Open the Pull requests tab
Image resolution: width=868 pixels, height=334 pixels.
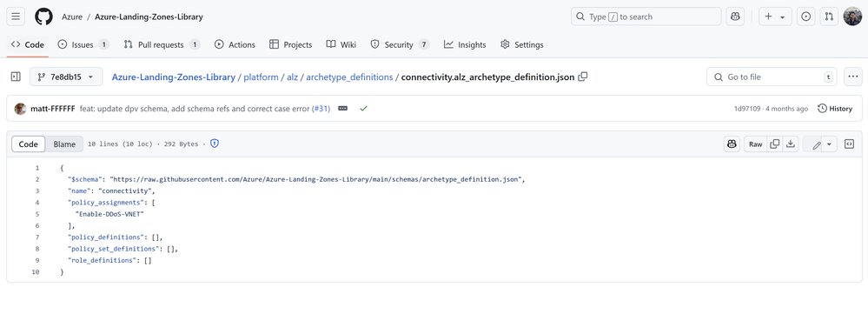click(x=162, y=45)
